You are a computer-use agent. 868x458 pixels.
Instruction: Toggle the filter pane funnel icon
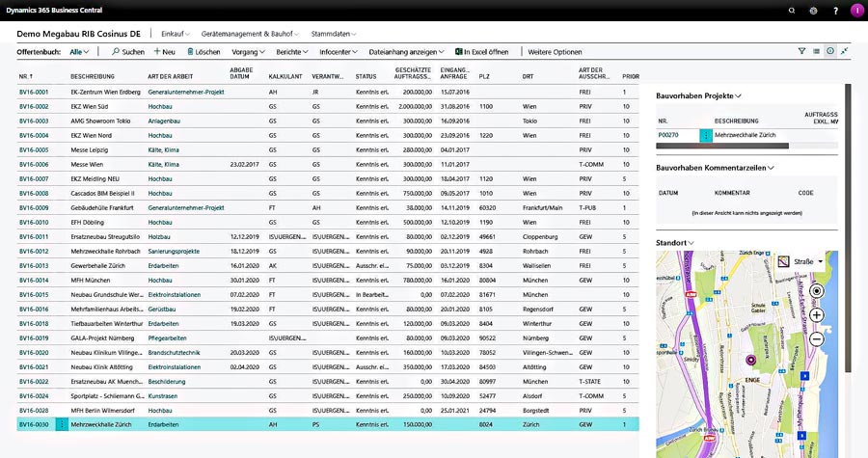click(801, 51)
